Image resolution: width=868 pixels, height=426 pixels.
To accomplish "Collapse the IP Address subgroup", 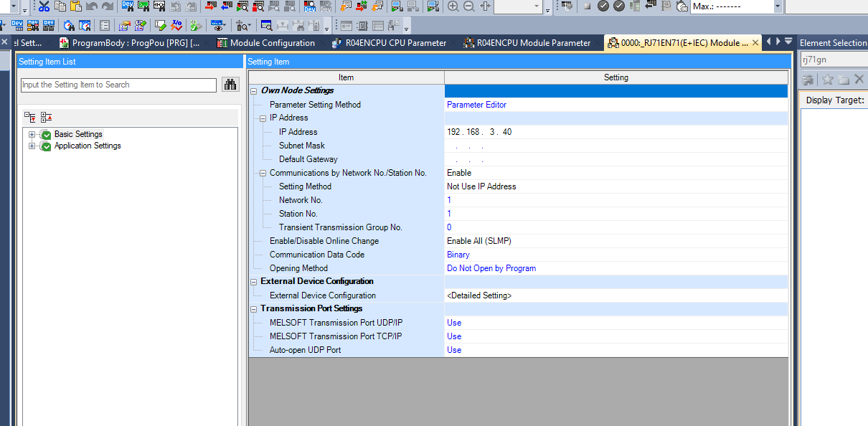I will pyautogui.click(x=263, y=118).
